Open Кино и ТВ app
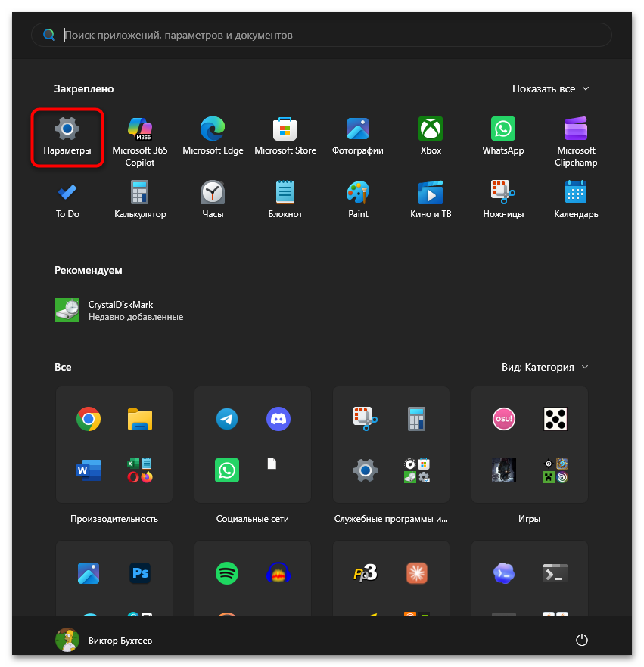This screenshot has height=667, width=644. coord(431,200)
